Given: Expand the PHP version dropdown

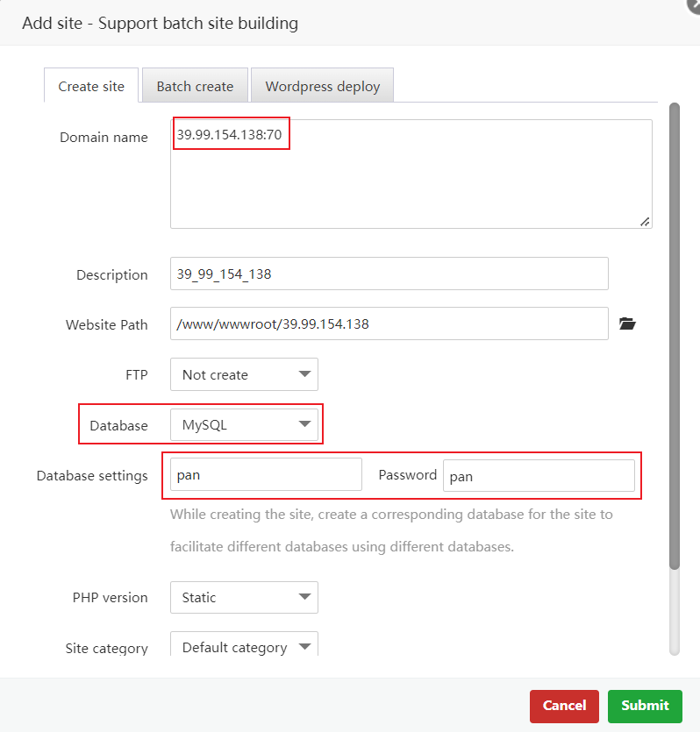Looking at the screenshot, I should point(244,598).
